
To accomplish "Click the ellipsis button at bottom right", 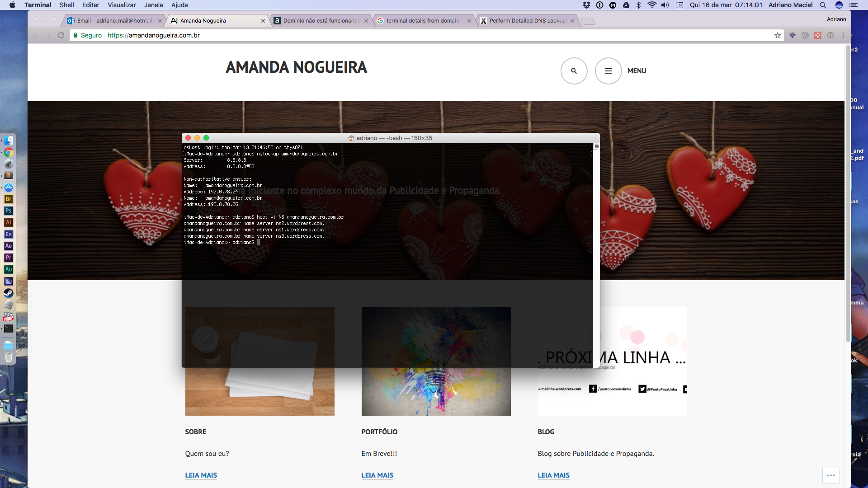I will tap(831, 475).
